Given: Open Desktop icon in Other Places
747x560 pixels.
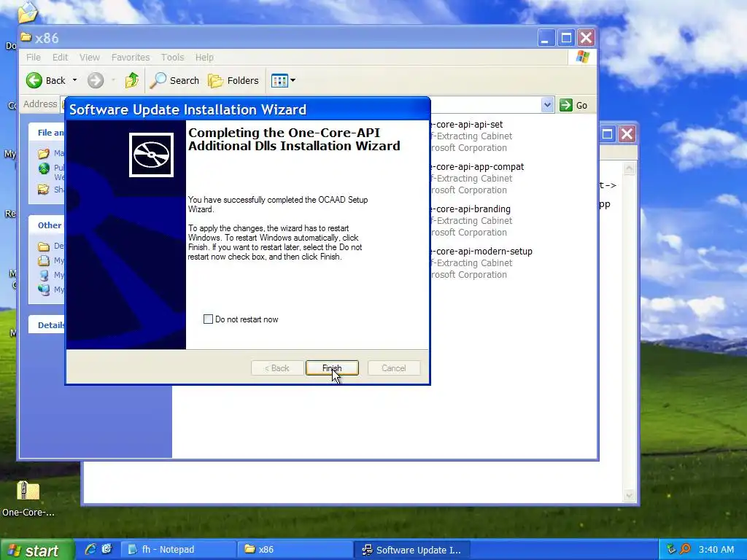Looking at the screenshot, I should click(x=44, y=246).
